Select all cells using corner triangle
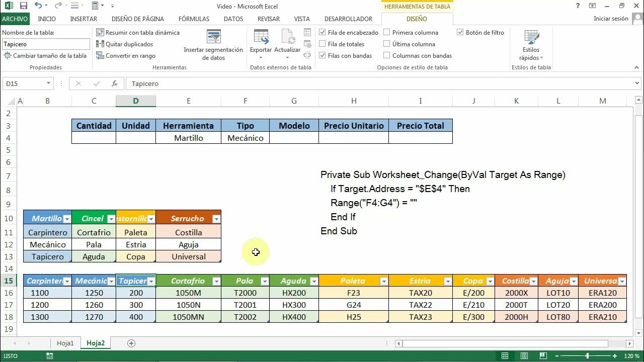The height and width of the screenshot is (362, 644). 10,101
